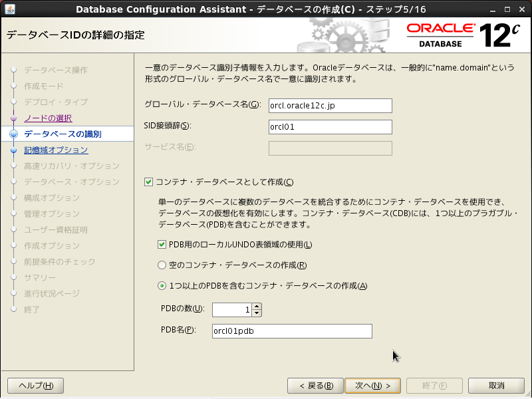The height and width of the screenshot is (399, 532).
Task: Click 構成オプション step label
Action: click(x=52, y=198)
